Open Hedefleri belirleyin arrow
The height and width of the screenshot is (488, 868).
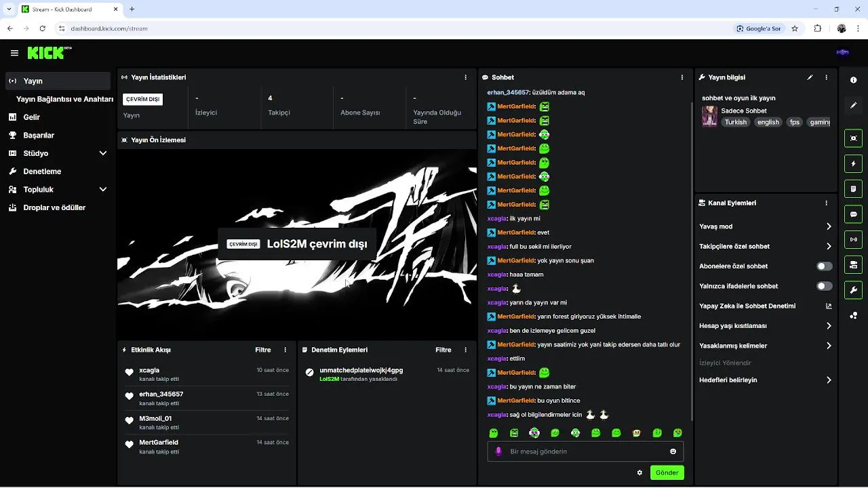pyautogui.click(x=829, y=380)
